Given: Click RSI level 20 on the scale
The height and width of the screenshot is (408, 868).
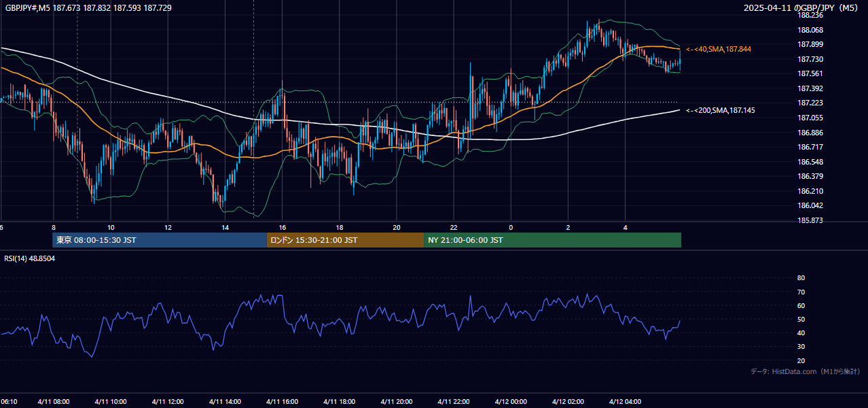Looking at the screenshot, I should pos(801,360).
